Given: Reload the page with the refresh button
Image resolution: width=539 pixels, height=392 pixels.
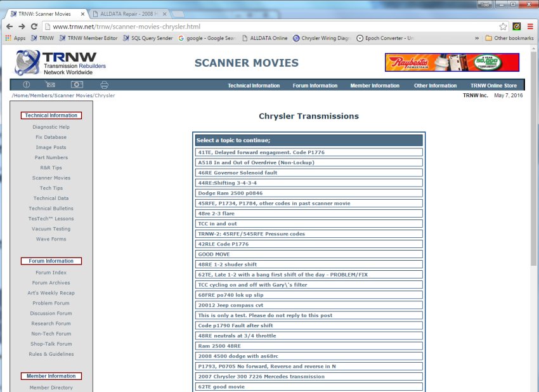Looking at the screenshot, I should point(35,27).
